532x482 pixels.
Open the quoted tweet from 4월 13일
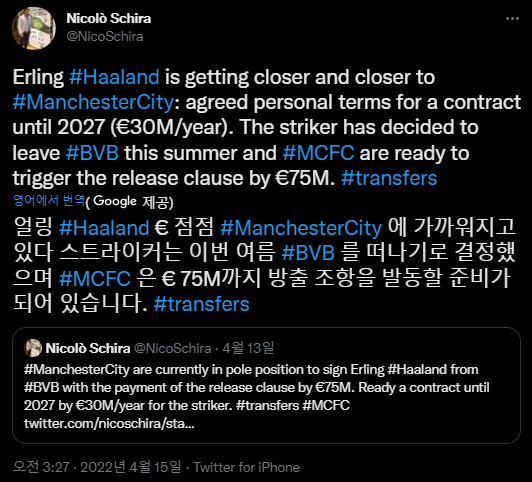click(266, 385)
